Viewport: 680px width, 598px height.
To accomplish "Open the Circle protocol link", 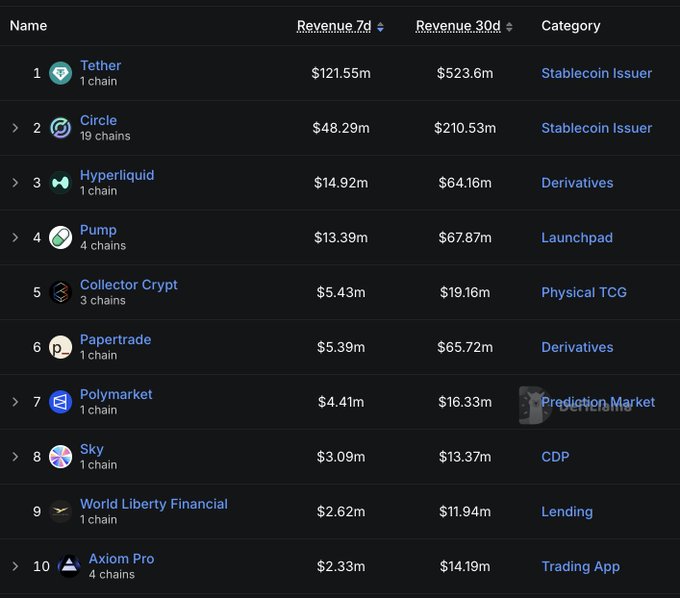I will pos(98,120).
